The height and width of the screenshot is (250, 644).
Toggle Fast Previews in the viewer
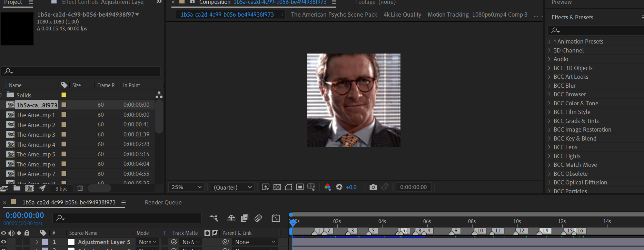pos(266,187)
